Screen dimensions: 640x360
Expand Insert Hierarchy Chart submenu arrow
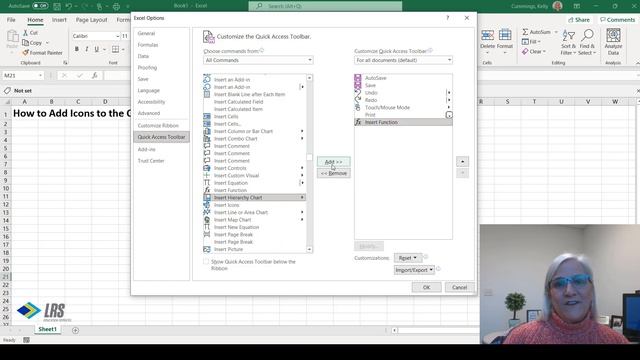[302, 198]
